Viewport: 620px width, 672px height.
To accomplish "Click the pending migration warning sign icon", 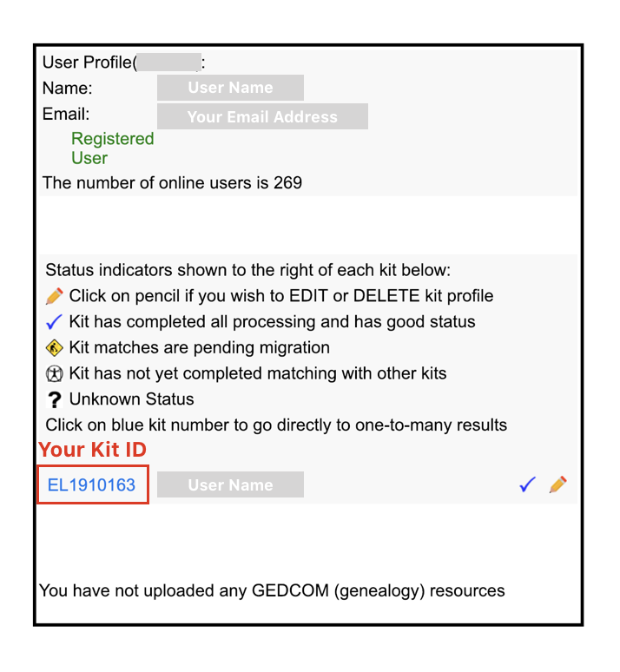I will (x=55, y=348).
